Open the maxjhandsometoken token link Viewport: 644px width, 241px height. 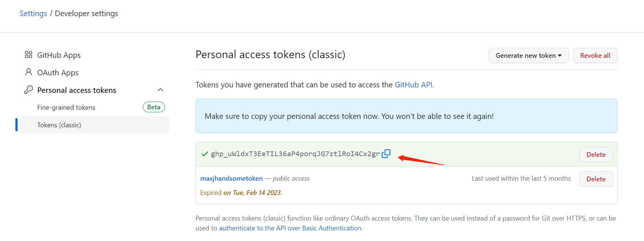point(231,178)
